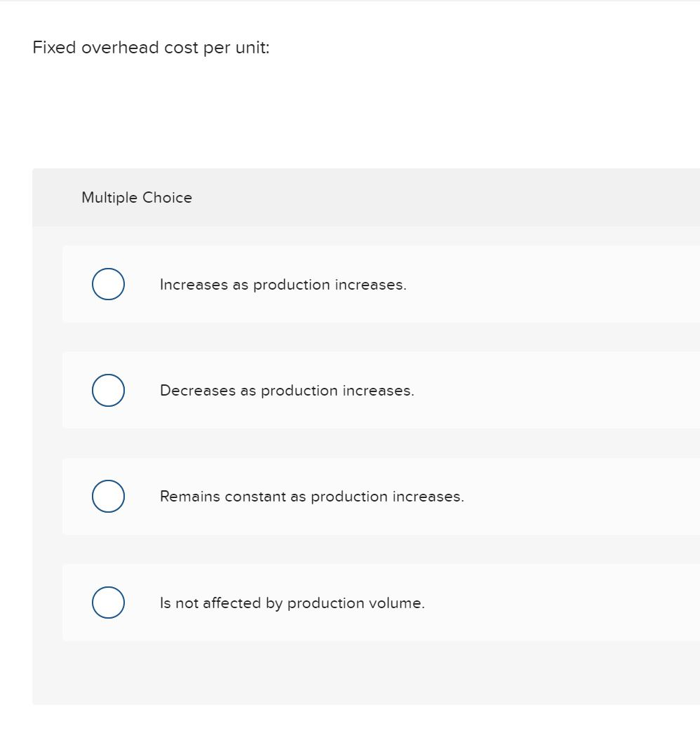The height and width of the screenshot is (740, 700).
Task: Click the gray Multiple Choice panel header area
Action: coord(421,197)
